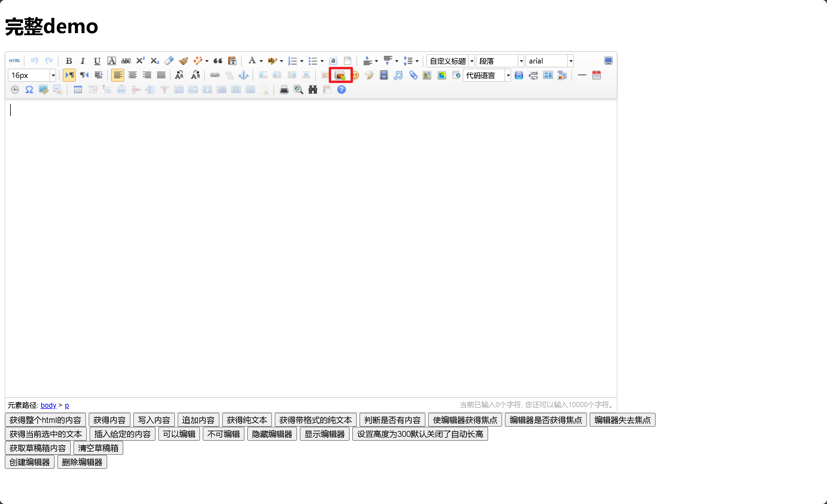
Task: Expand the 代码语言 code language dropdown
Action: click(508, 75)
